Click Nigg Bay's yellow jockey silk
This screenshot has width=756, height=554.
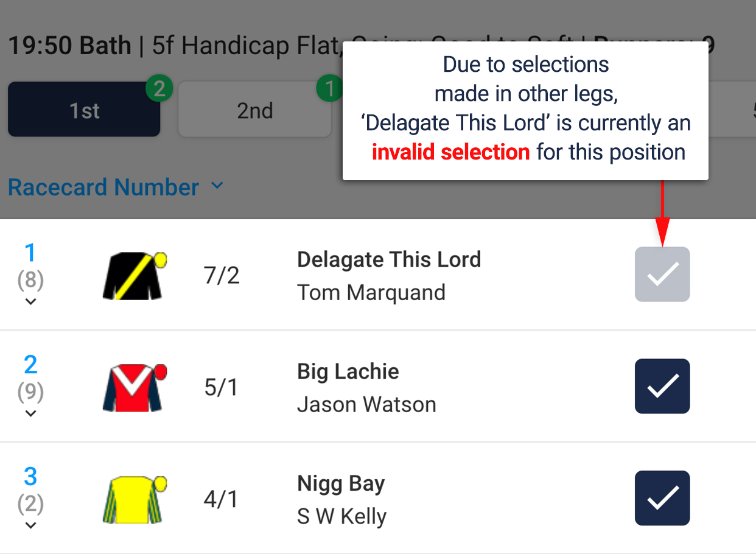(134, 500)
